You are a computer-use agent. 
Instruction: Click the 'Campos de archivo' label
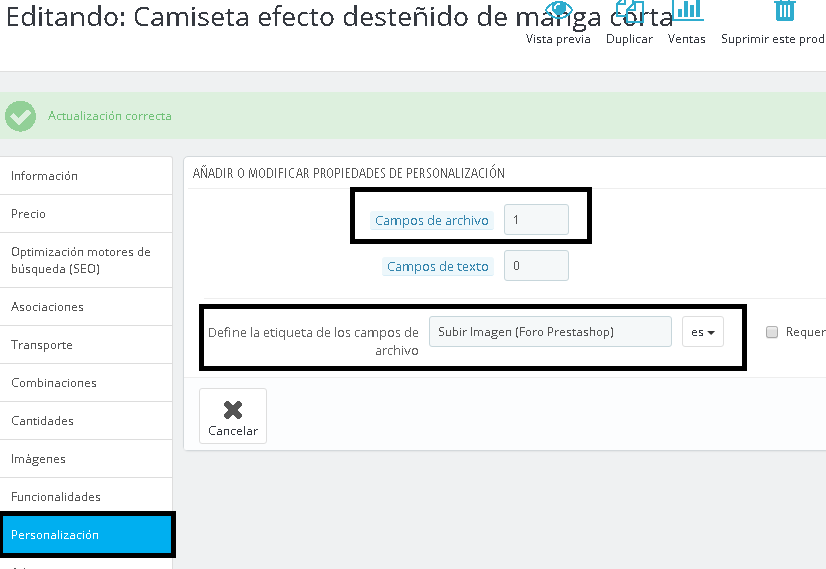(x=432, y=220)
